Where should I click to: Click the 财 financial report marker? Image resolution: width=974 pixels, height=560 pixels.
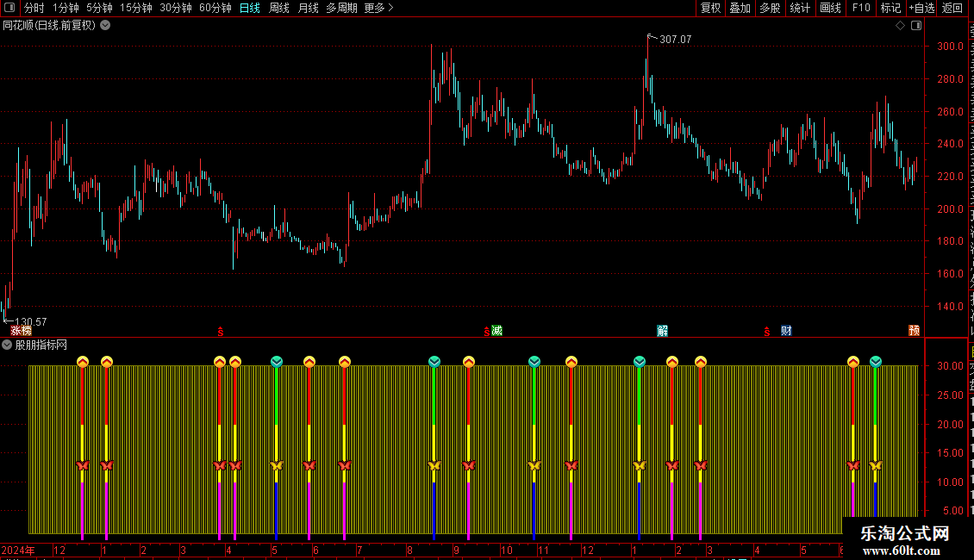[x=786, y=330]
